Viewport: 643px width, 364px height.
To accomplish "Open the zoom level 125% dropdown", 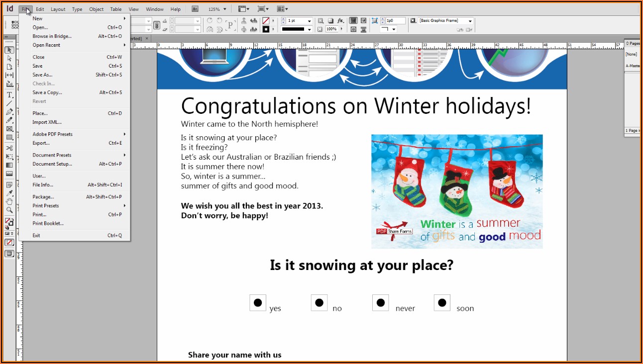I will pyautogui.click(x=224, y=9).
